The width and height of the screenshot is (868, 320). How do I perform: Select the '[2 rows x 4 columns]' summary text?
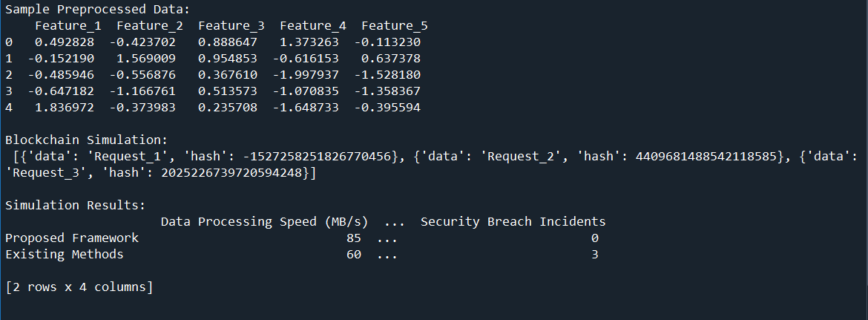79,287
